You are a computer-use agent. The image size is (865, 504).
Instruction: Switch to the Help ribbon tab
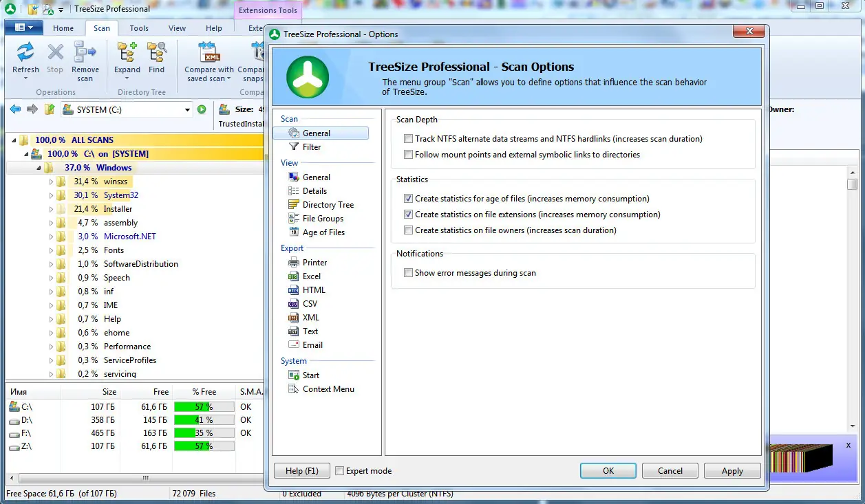click(x=214, y=28)
